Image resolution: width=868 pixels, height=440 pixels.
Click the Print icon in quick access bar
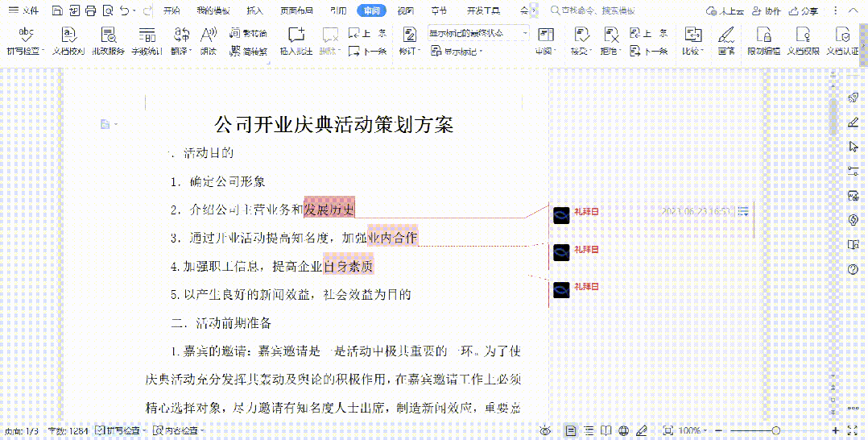point(90,10)
